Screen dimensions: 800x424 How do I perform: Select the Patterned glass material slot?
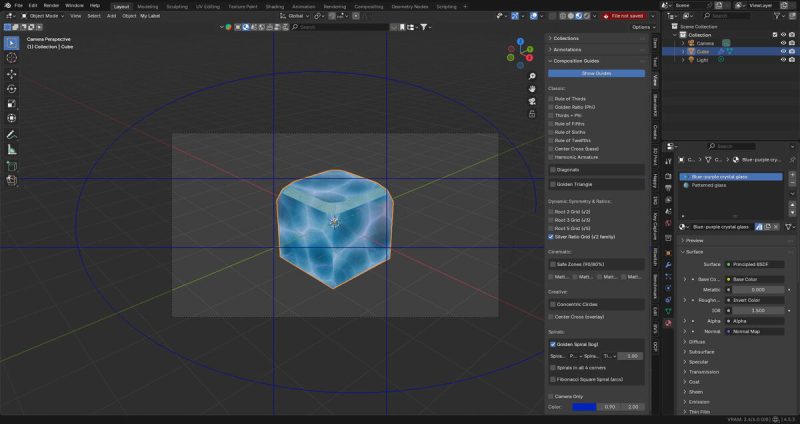pyautogui.click(x=710, y=185)
